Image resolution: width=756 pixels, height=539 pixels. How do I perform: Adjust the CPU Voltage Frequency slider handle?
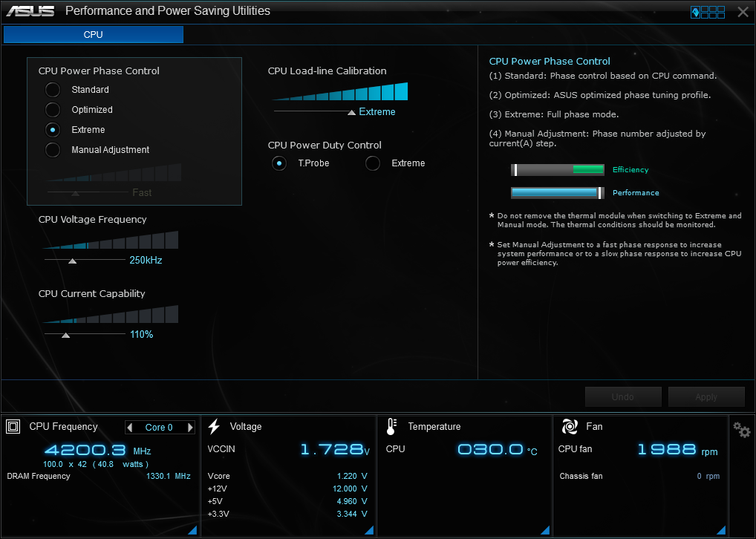(72, 261)
